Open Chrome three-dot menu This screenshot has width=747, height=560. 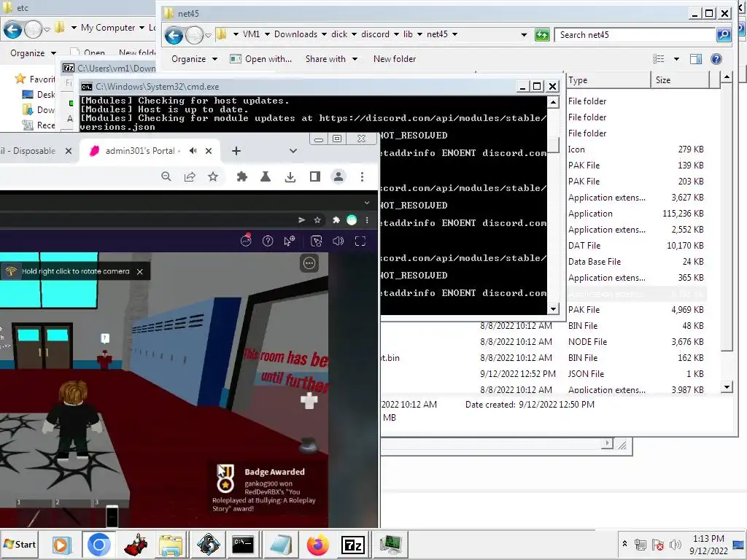(362, 176)
